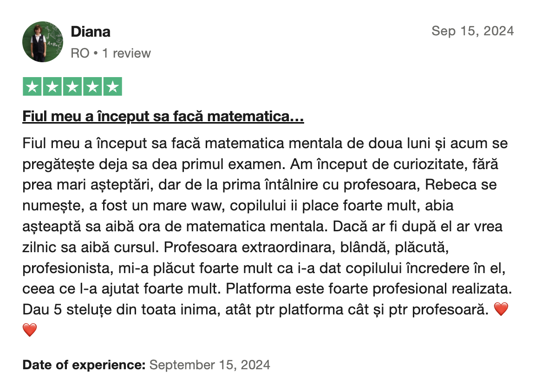Click the RO country label
The width and height of the screenshot is (548, 392).
(x=80, y=53)
